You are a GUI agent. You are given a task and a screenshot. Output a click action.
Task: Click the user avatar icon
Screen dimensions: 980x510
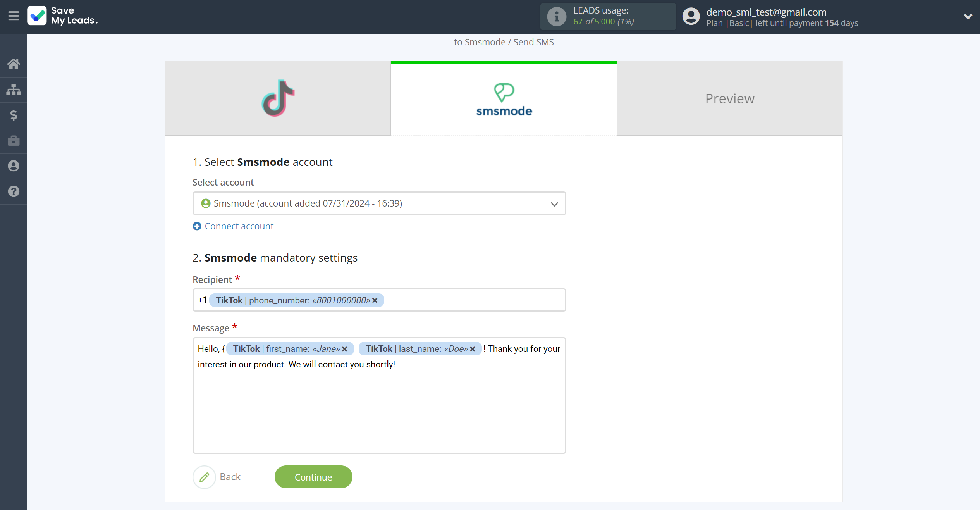691,16
